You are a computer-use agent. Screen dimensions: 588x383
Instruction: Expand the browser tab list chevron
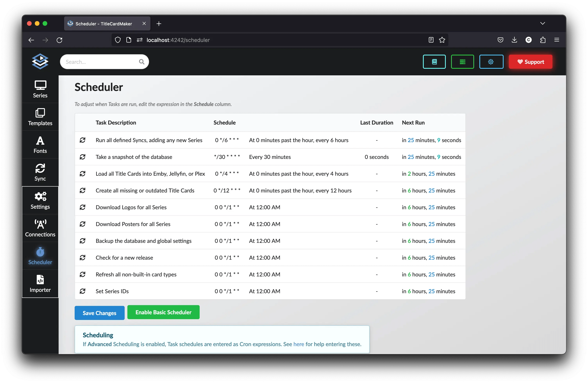[542, 23]
